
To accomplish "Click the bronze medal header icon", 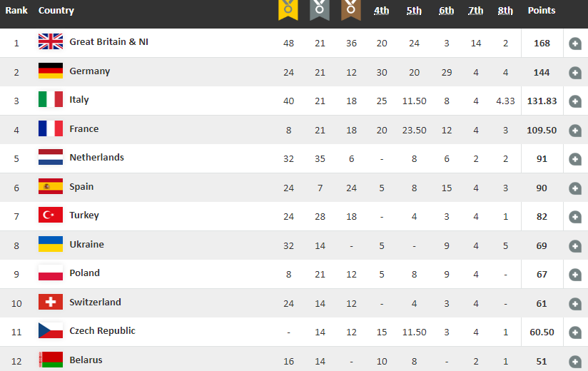I will [351, 9].
